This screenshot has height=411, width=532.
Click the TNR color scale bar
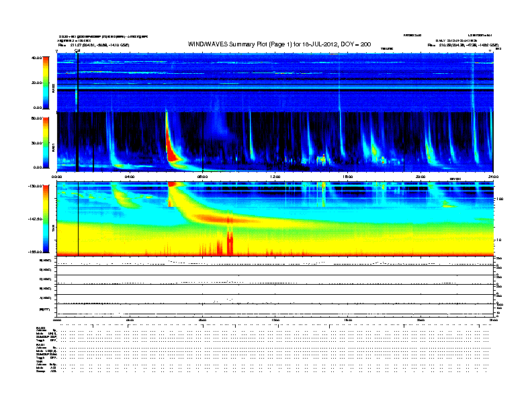tap(46, 219)
